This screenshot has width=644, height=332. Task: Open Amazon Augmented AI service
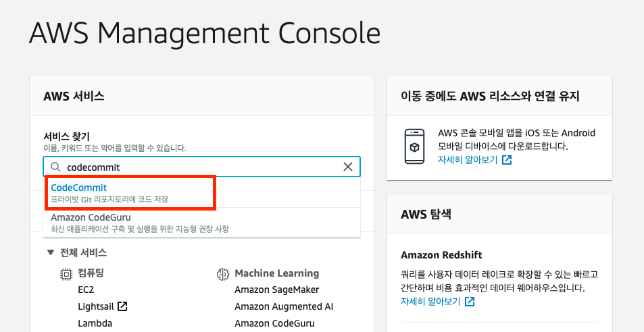[284, 306]
